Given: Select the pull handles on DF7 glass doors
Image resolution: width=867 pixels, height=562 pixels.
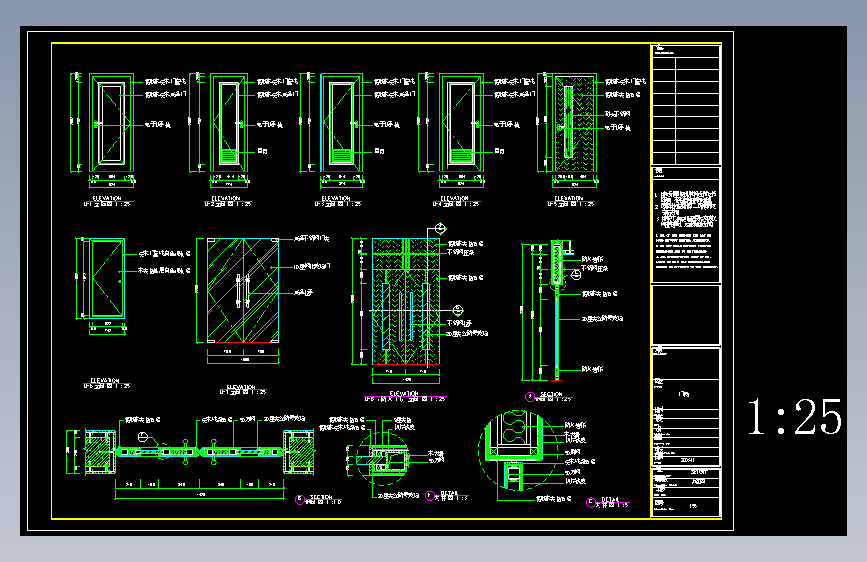Looking at the screenshot, I should click(243, 291).
